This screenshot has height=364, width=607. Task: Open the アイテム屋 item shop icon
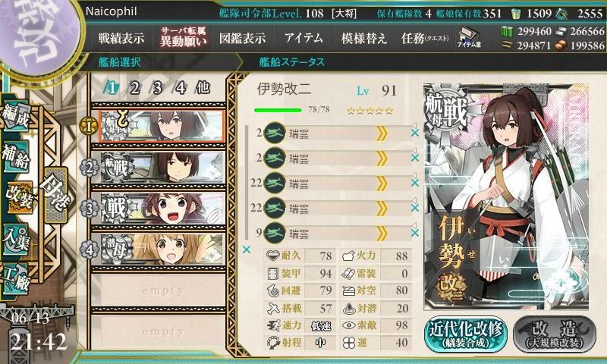pyautogui.click(x=469, y=38)
